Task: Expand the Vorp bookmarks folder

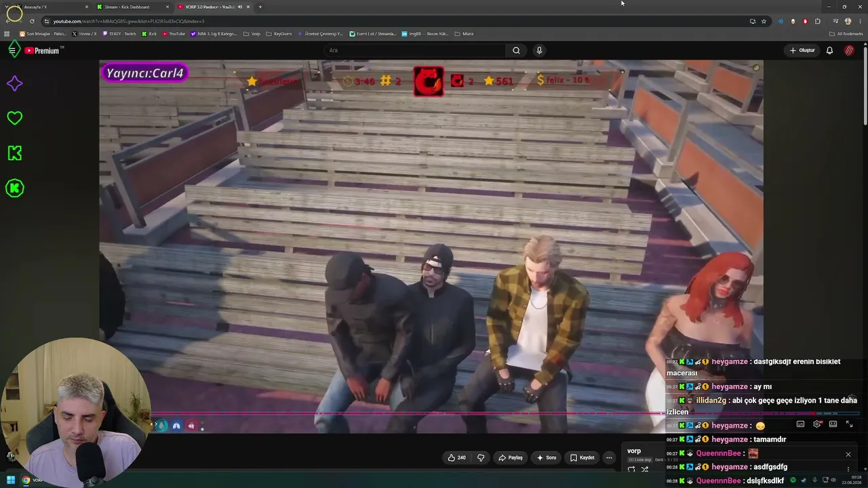Action: [252, 33]
